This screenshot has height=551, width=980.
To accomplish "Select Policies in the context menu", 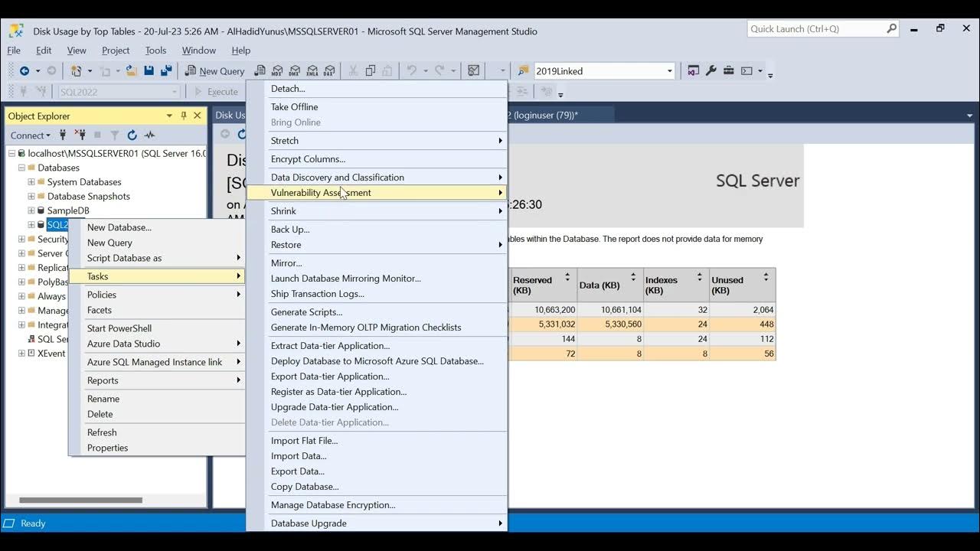I will (x=157, y=295).
